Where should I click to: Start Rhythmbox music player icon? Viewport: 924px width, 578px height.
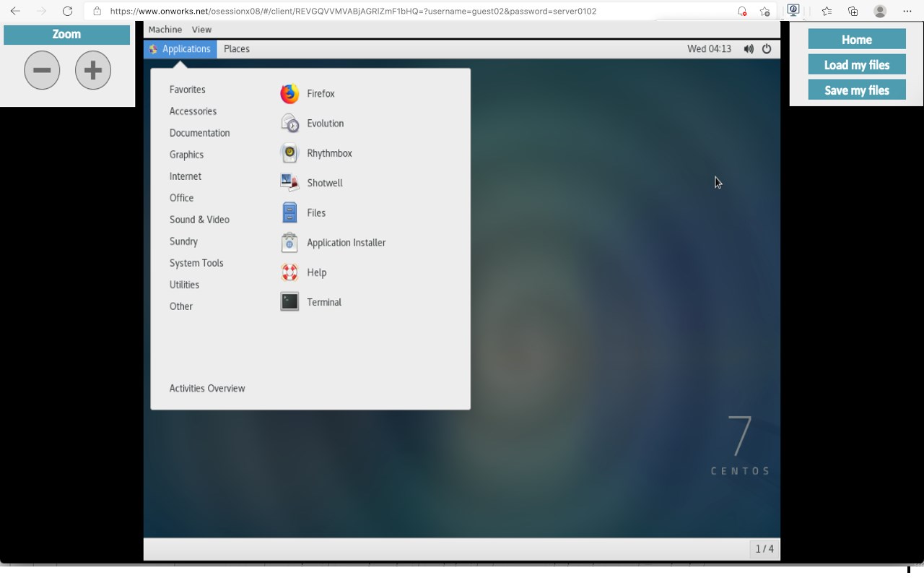[x=289, y=153]
